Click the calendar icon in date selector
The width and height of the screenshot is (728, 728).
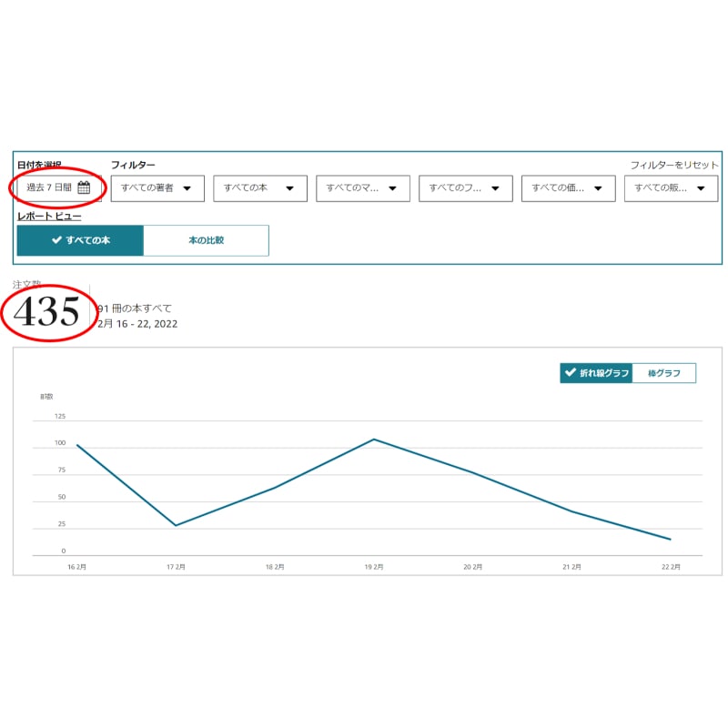84,187
